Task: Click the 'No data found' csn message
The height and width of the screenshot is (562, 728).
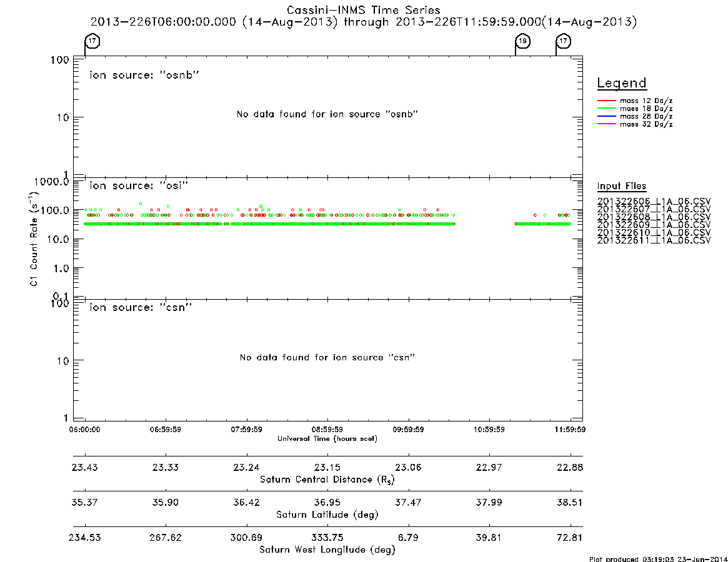Action: coord(327,357)
